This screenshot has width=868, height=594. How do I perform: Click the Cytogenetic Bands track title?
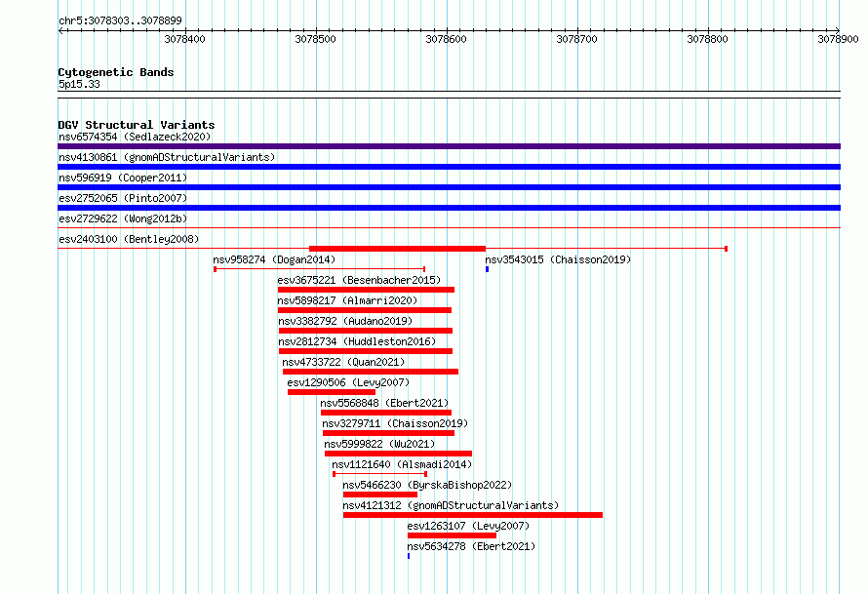click(116, 72)
